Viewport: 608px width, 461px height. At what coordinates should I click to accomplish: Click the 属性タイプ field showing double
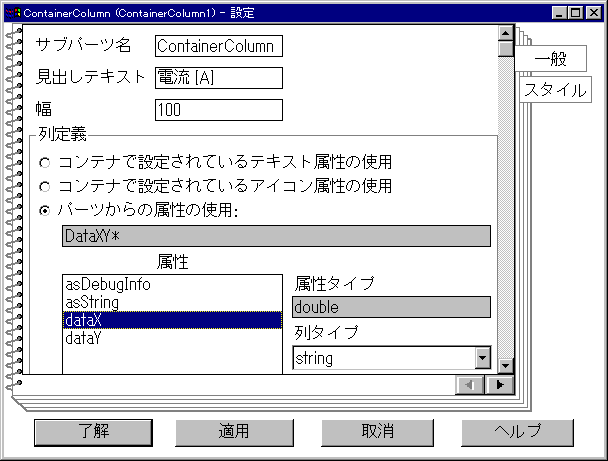[x=392, y=307]
